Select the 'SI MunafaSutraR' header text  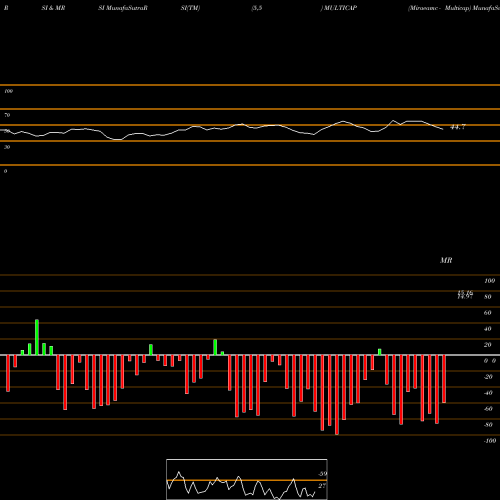123,8
